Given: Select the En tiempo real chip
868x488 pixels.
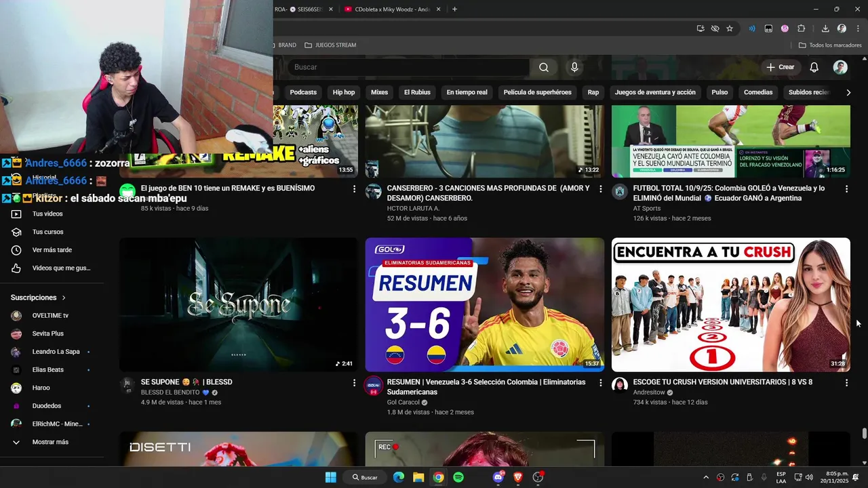Looking at the screenshot, I should [x=467, y=92].
